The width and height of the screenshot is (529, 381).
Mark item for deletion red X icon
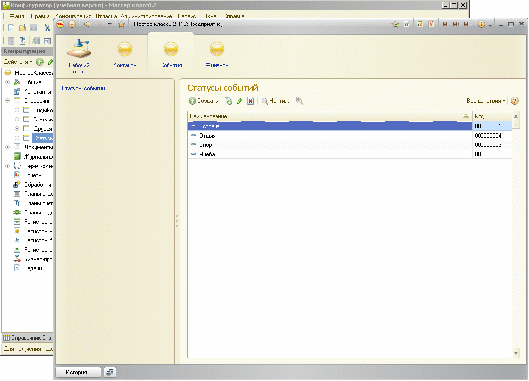tap(250, 101)
